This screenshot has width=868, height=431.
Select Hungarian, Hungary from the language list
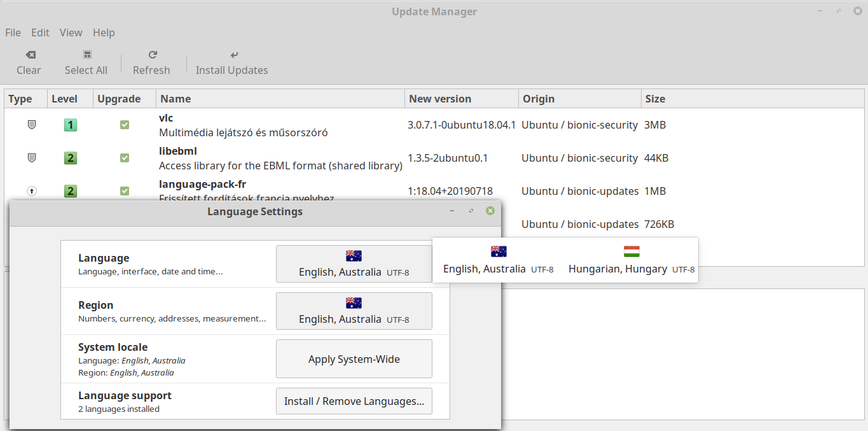point(617,269)
